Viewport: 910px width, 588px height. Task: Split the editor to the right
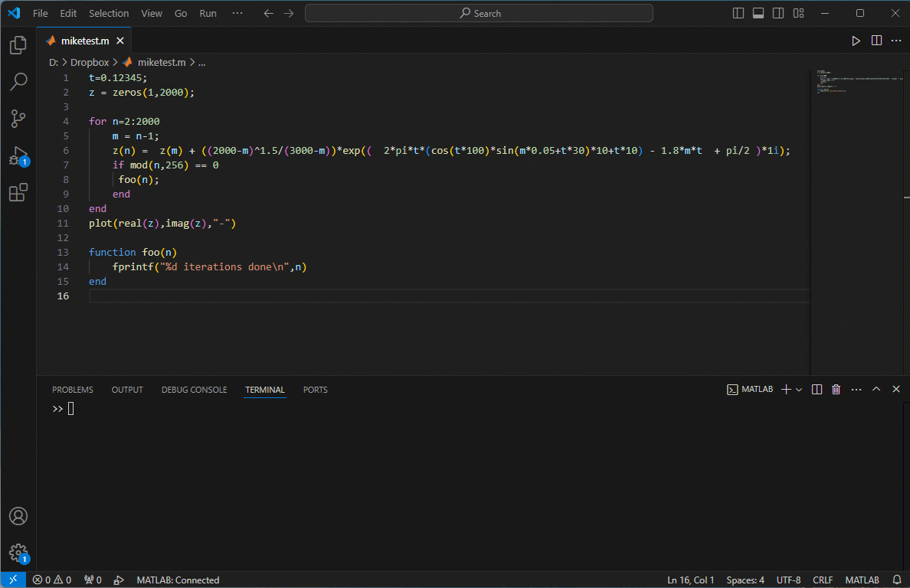[876, 41]
